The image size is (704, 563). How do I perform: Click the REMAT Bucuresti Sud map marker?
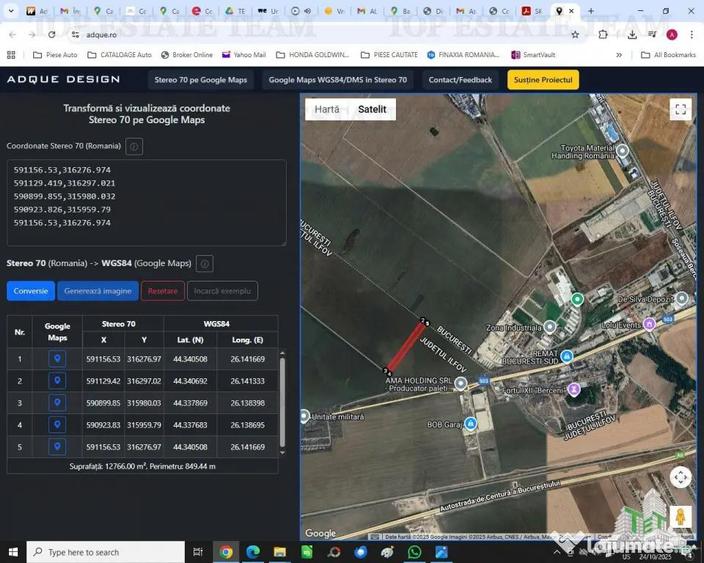pos(567,356)
